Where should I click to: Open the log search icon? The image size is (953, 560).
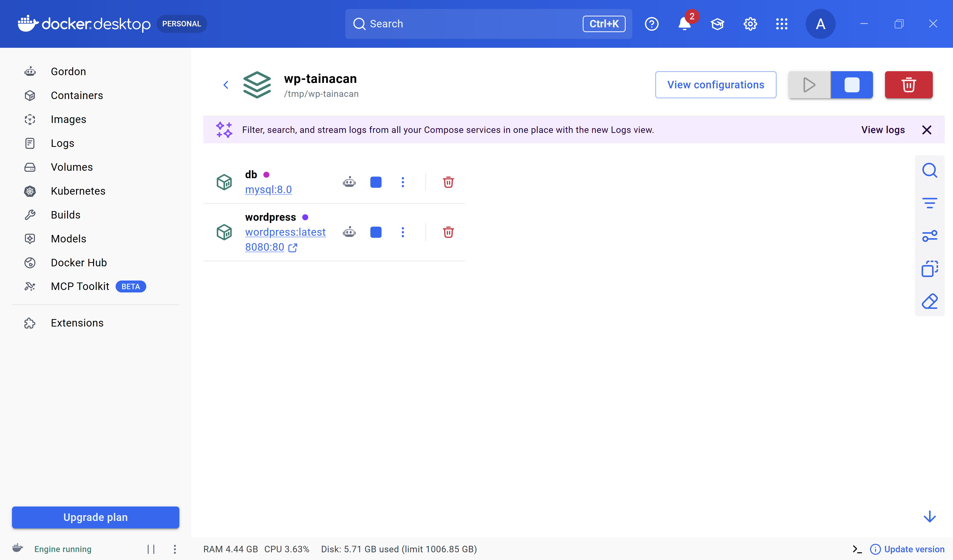929,170
